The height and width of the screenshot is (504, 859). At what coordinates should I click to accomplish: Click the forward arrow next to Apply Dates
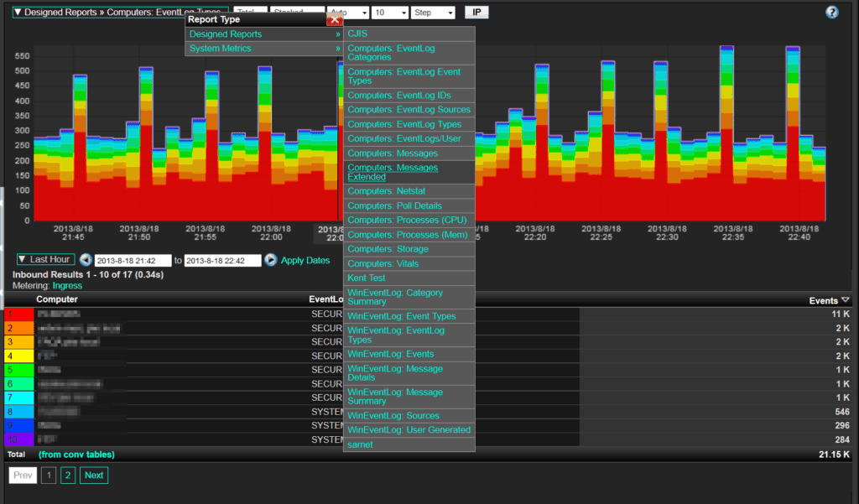(269, 260)
